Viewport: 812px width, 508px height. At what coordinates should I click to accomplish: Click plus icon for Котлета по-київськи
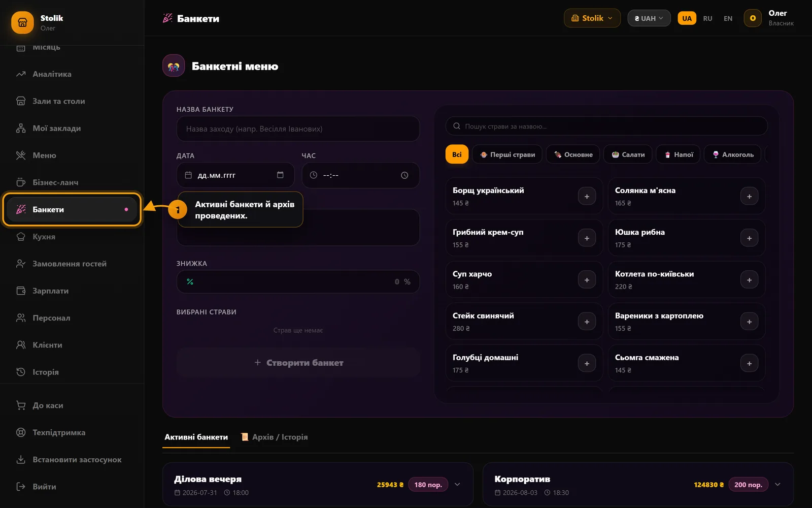(749, 280)
